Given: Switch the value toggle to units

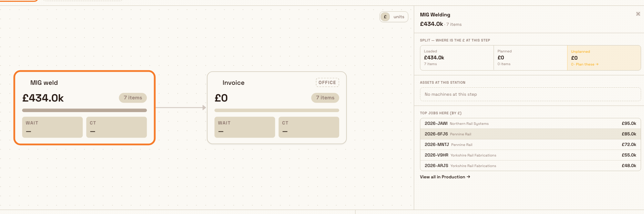Looking at the screenshot, I should pyautogui.click(x=399, y=17).
